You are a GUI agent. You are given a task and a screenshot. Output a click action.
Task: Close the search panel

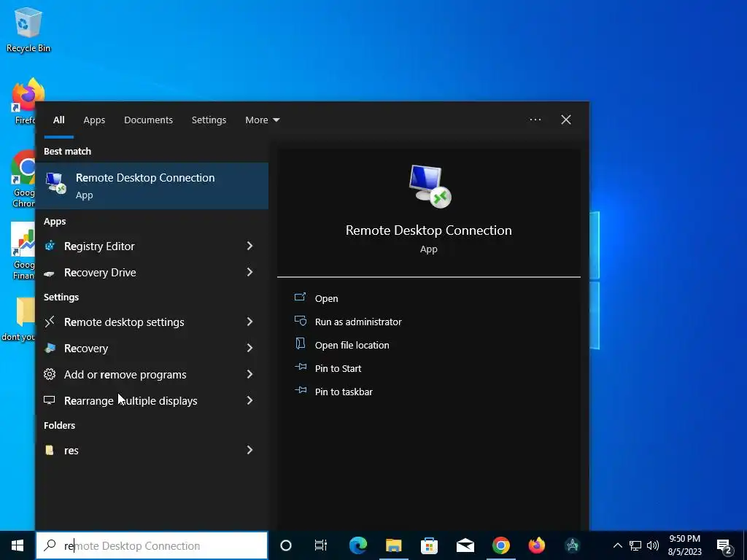tap(565, 120)
